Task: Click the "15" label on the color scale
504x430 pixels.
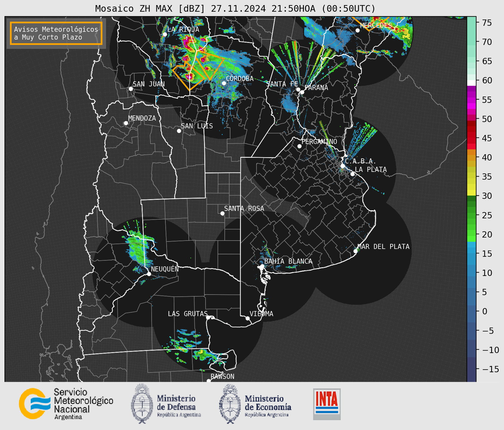Action: pyautogui.click(x=487, y=254)
